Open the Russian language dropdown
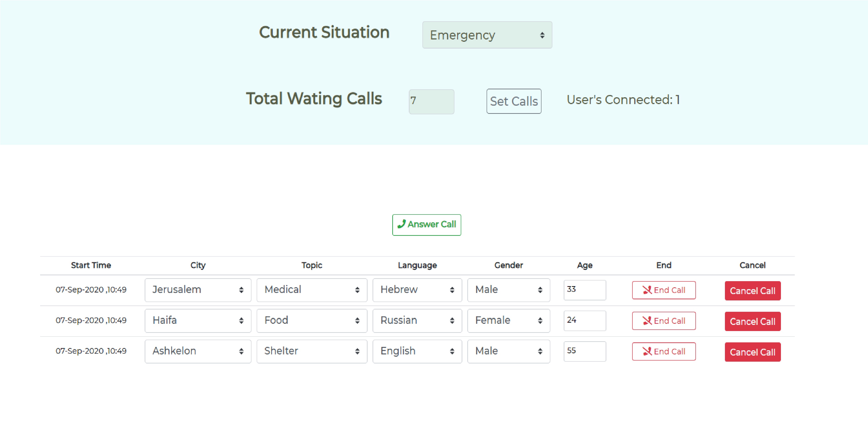This screenshot has height=424, width=868. 417,321
